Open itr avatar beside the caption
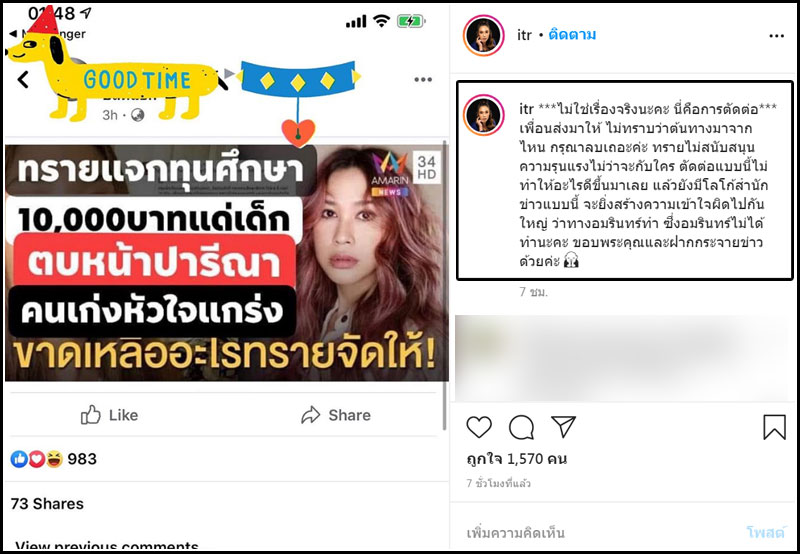Viewport: 800px width, 554px height. pos(484,114)
